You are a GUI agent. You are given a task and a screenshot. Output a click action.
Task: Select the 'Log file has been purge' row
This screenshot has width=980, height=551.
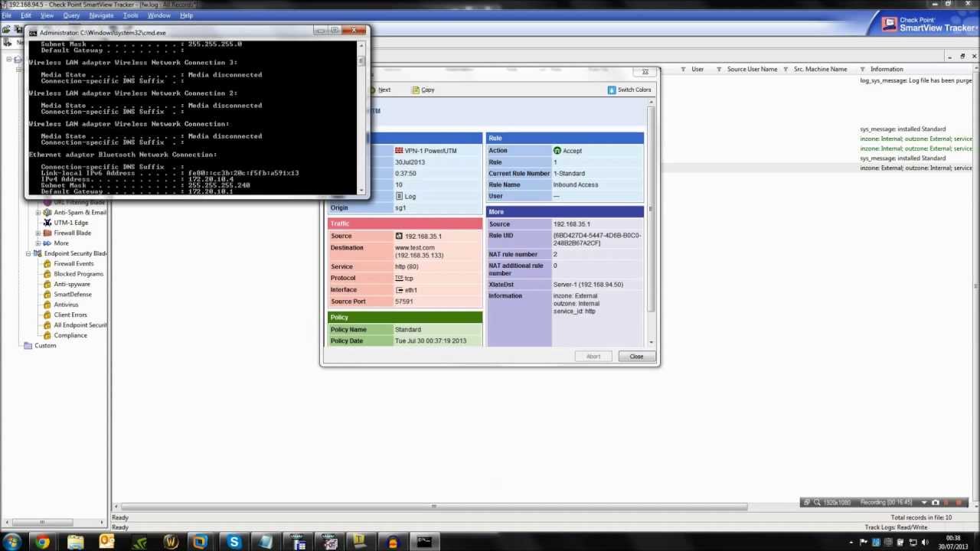pos(916,80)
